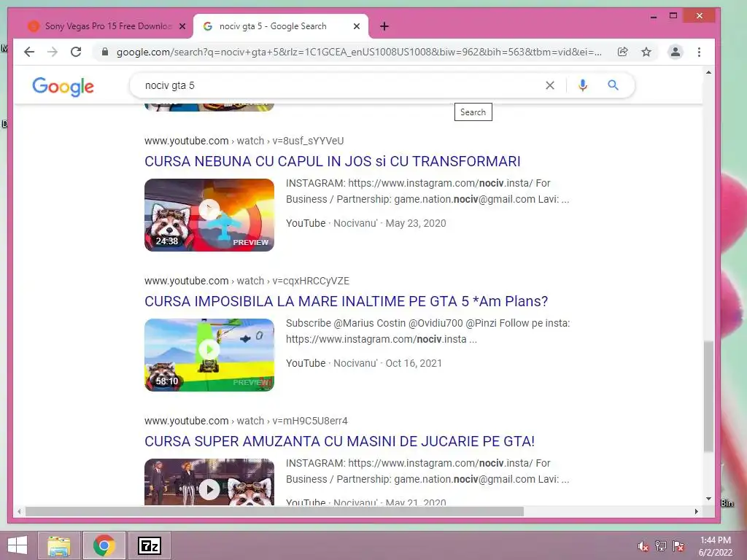747x560 pixels.
Task: Click the address bar URL
Action: coord(359,52)
